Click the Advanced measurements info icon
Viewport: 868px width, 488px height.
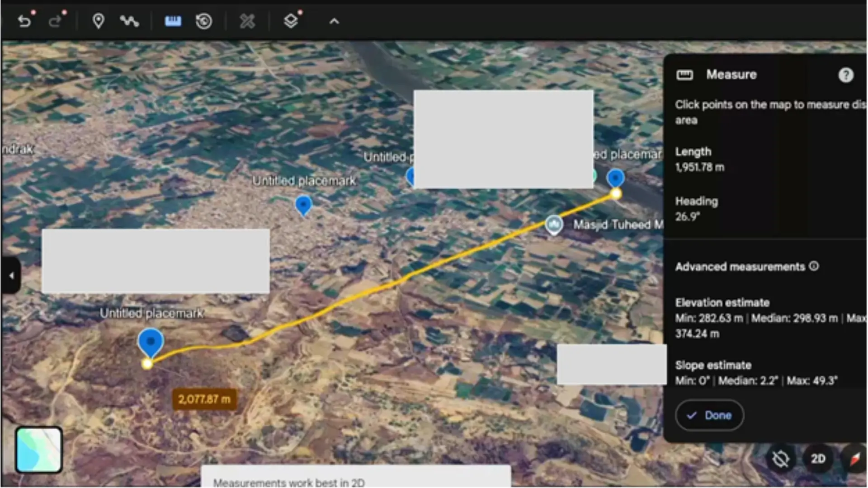pos(814,266)
